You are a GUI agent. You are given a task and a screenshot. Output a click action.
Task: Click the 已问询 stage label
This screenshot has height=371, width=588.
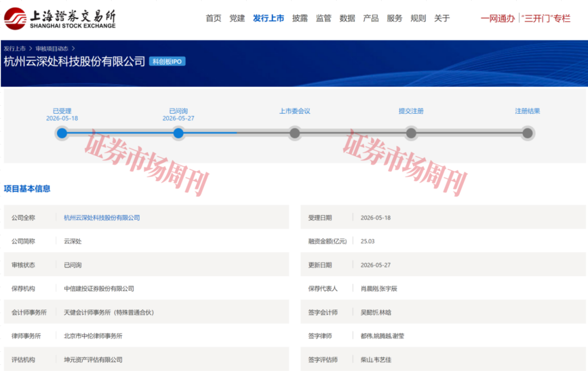pos(179,111)
